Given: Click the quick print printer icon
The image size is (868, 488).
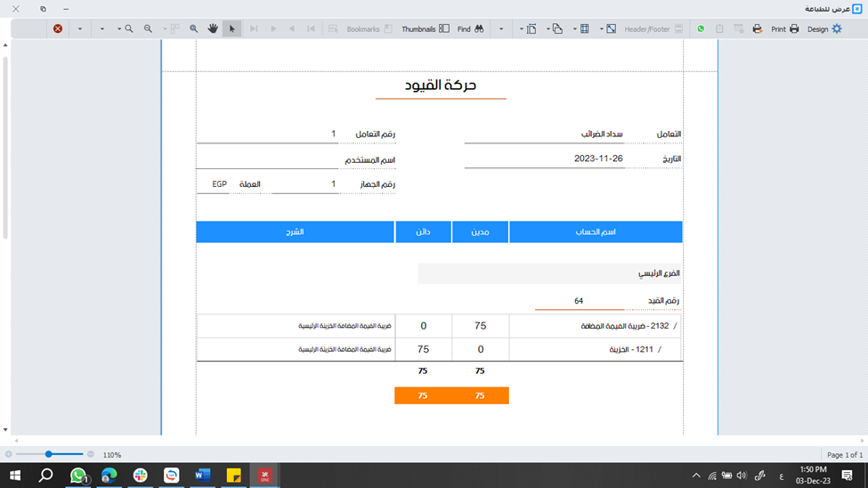Looking at the screenshot, I should pyautogui.click(x=758, y=28).
